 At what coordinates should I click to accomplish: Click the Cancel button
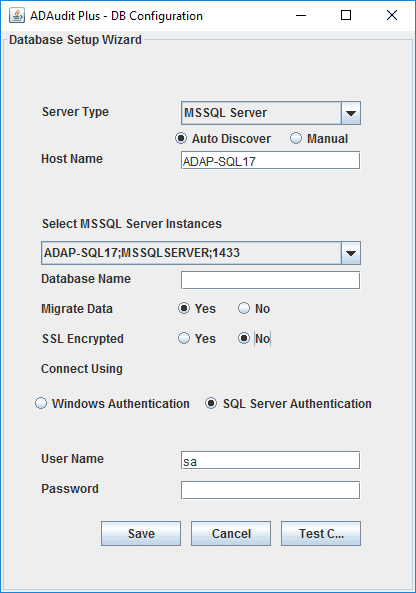[x=231, y=533]
